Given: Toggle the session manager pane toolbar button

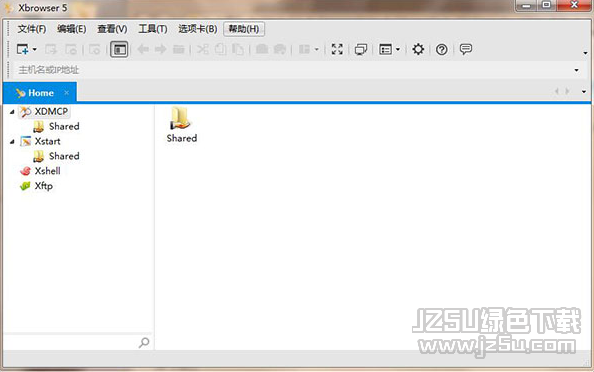Looking at the screenshot, I should point(119,50).
